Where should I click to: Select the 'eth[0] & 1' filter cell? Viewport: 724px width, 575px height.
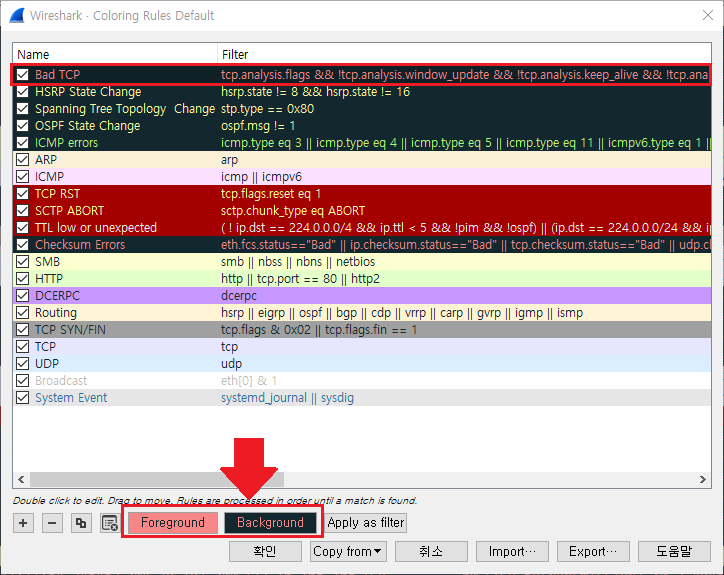point(249,381)
